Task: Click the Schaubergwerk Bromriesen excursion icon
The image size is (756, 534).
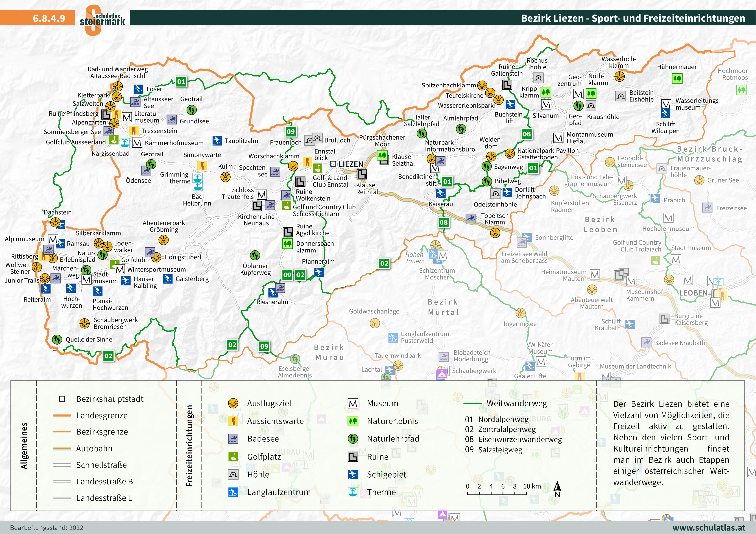Action: (x=85, y=323)
